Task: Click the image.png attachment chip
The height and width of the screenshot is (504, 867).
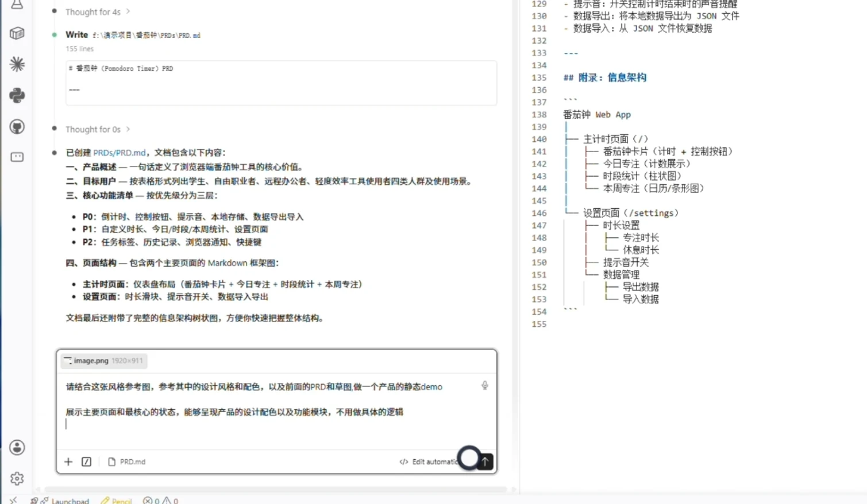Action: (103, 360)
